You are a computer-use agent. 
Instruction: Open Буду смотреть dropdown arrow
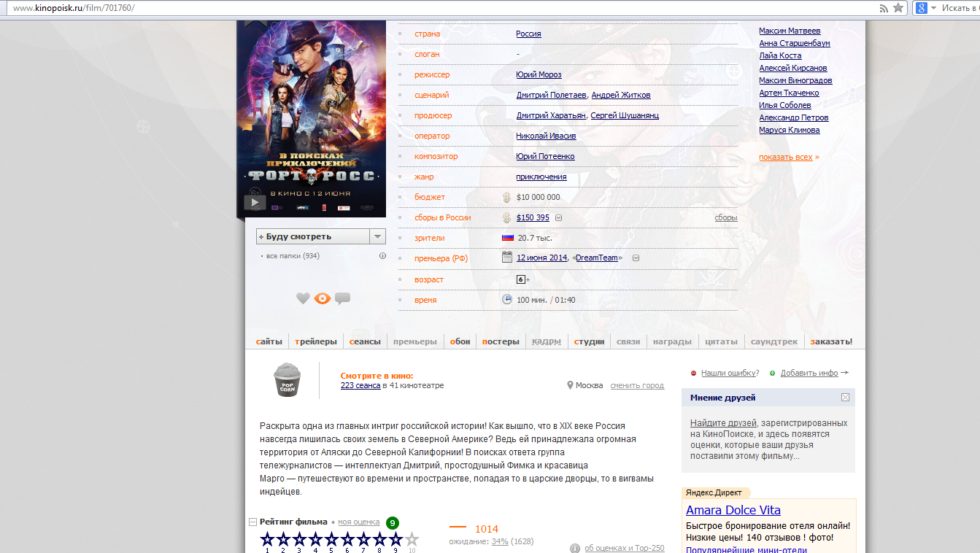tap(377, 236)
